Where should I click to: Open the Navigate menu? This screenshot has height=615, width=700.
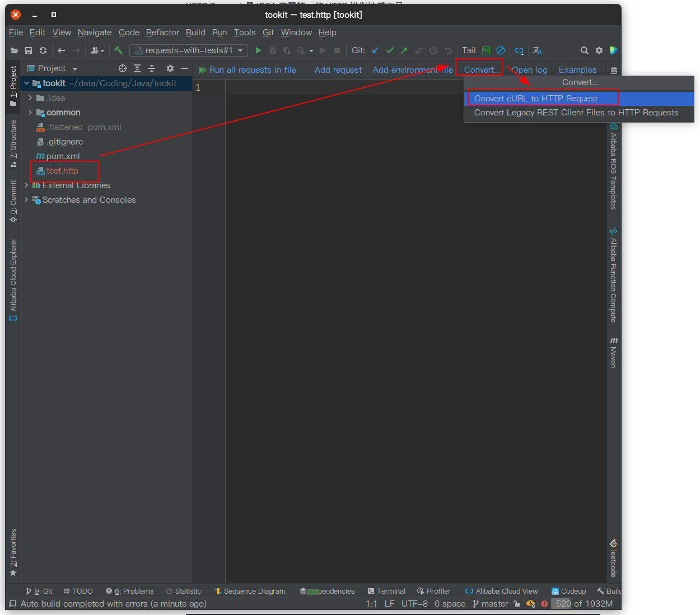click(x=95, y=32)
